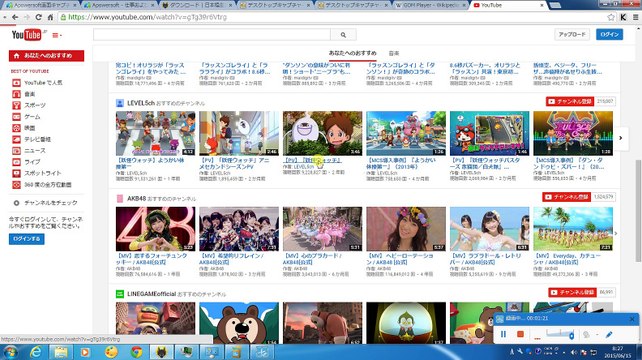The width and height of the screenshot is (642, 360).
Task: Open the 希望的リフレイン video title link
Action: pos(232,259)
